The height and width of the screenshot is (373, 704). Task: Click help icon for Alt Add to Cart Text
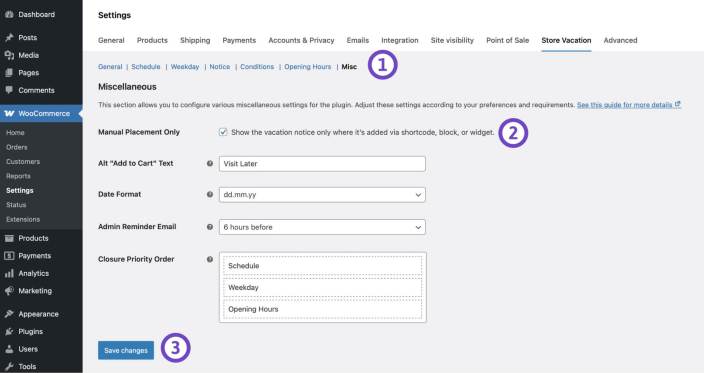[x=210, y=163]
